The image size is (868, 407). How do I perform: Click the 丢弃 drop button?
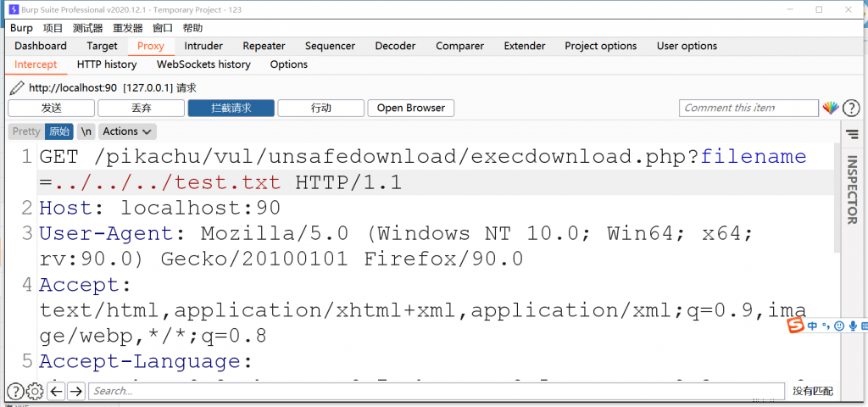142,108
